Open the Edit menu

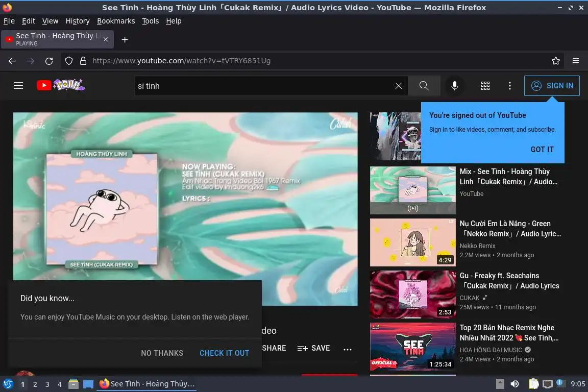(29, 21)
